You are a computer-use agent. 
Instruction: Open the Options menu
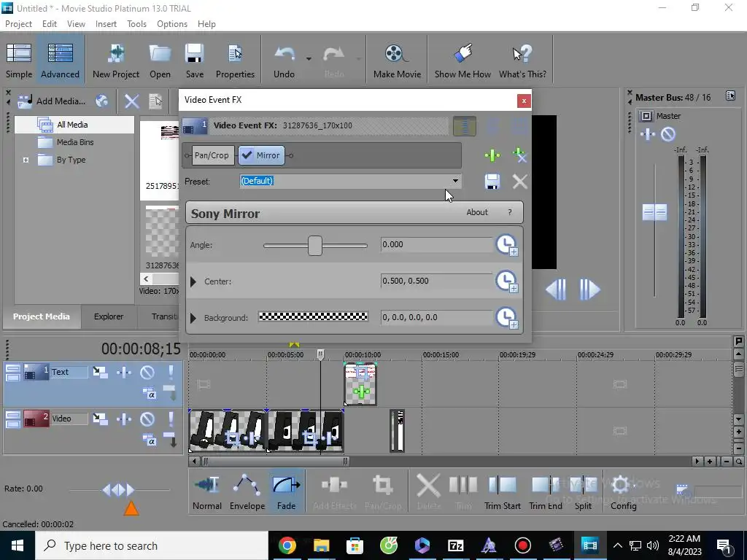(172, 24)
